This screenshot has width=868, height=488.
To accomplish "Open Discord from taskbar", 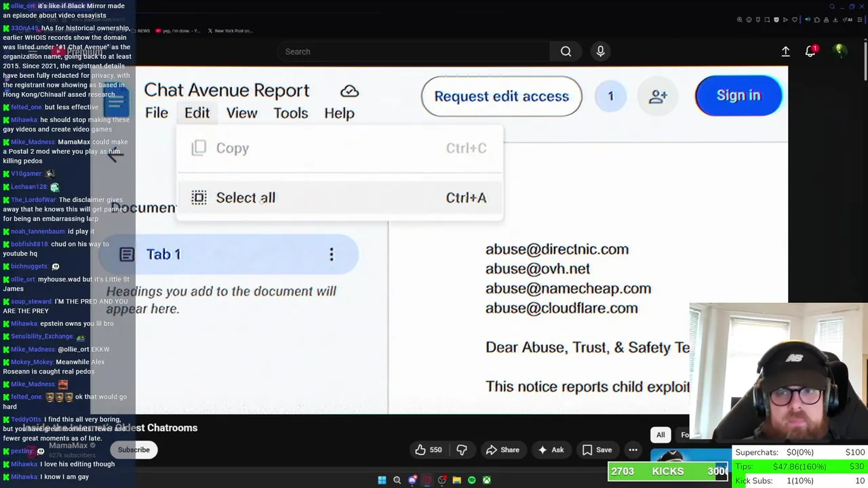I will tap(412, 481).
